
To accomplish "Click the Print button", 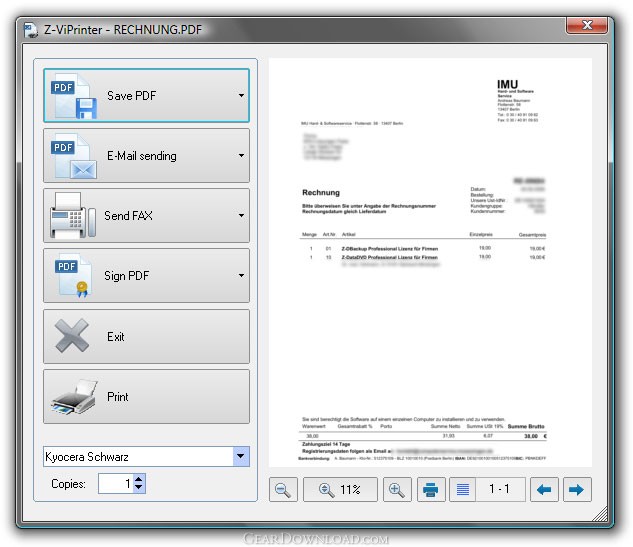I will coord(146,396).
